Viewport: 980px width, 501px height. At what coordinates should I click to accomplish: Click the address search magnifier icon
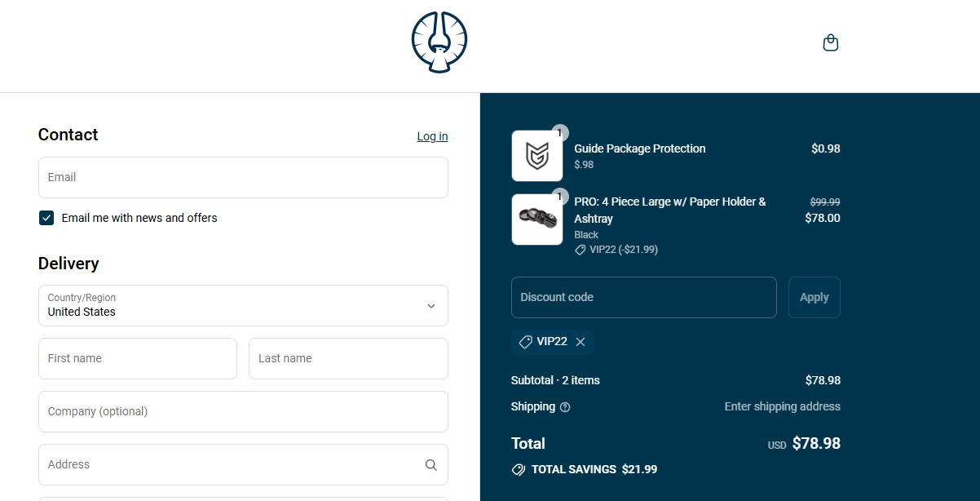pyautogui.click(x=430, y=465)
